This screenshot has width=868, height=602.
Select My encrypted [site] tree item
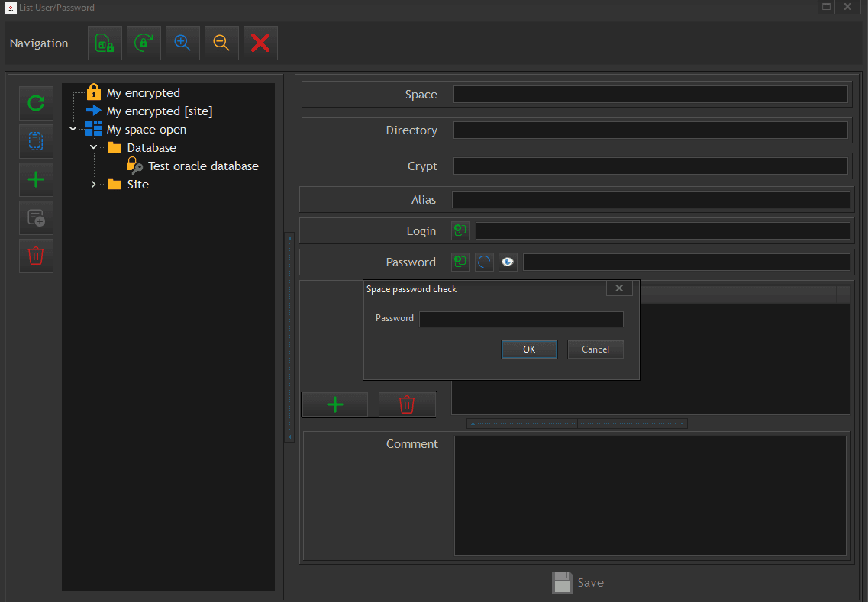[x=160, y=111]
